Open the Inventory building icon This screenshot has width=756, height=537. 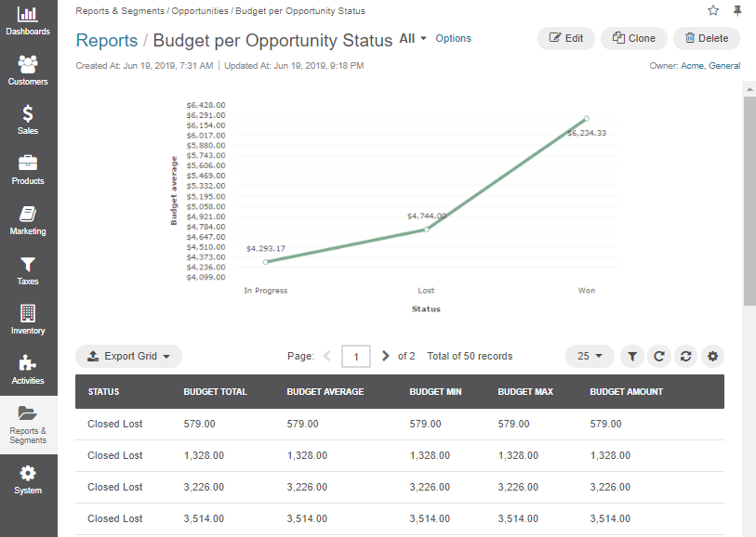pos(28,313)
